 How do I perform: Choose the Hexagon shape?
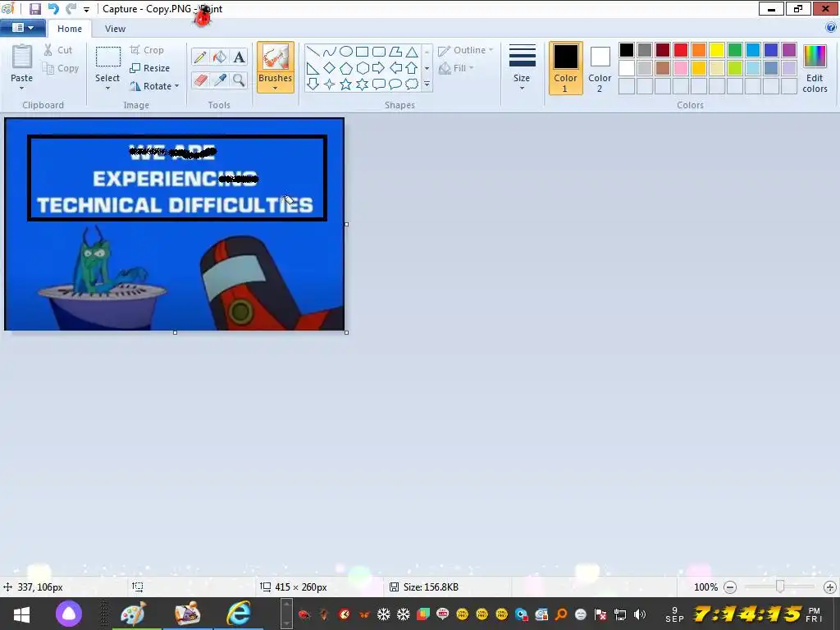pos(363,68)
